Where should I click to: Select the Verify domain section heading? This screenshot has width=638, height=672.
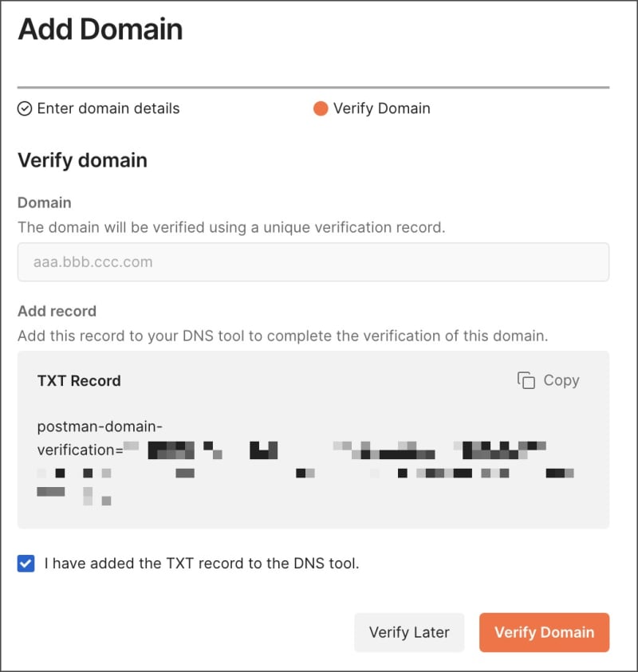[x=82, y=160]
